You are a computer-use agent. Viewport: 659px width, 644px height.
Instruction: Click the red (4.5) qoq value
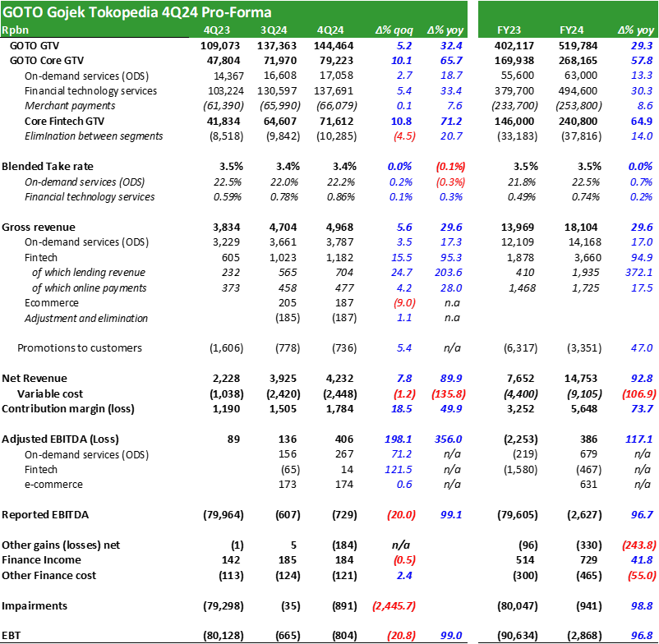404,136
